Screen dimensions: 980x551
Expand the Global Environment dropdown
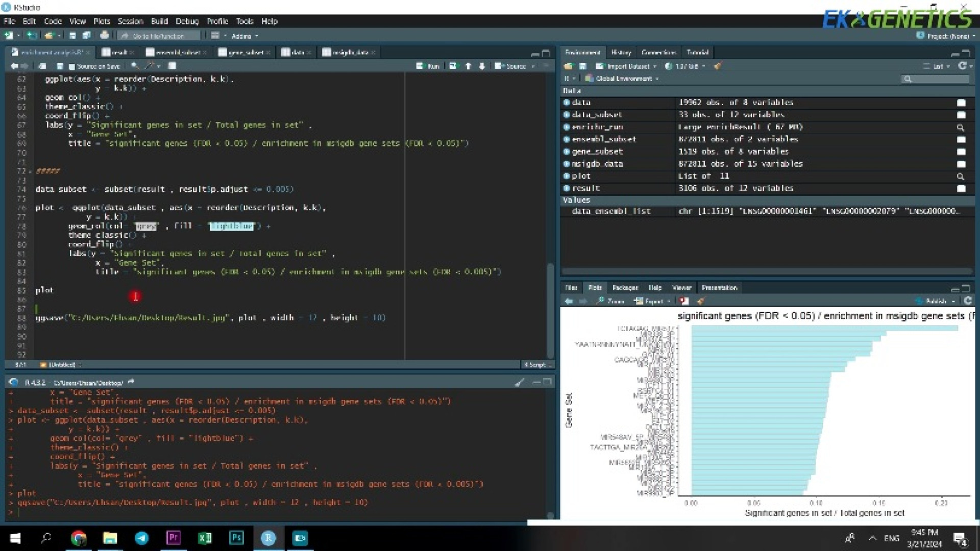[624, 79]
